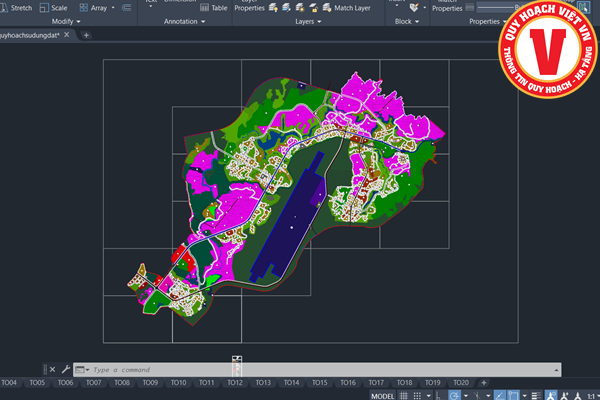
Task: Click the pink land-use zone on map
Action: point(240,205)
